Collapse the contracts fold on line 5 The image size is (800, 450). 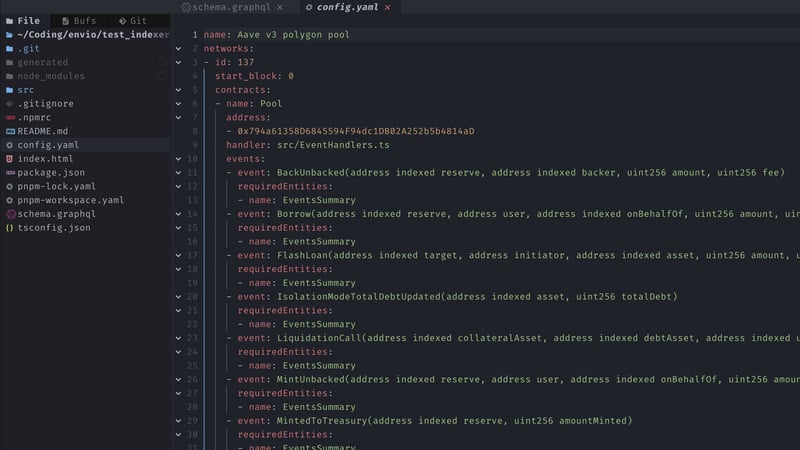179,90
